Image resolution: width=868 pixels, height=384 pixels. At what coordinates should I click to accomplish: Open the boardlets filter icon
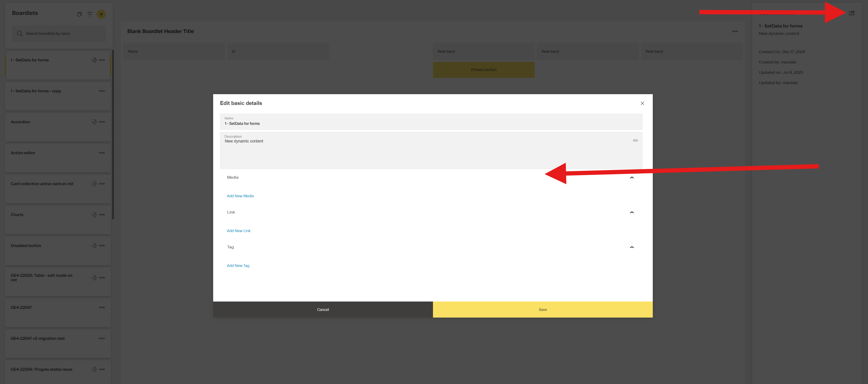(x=90, y=14)
